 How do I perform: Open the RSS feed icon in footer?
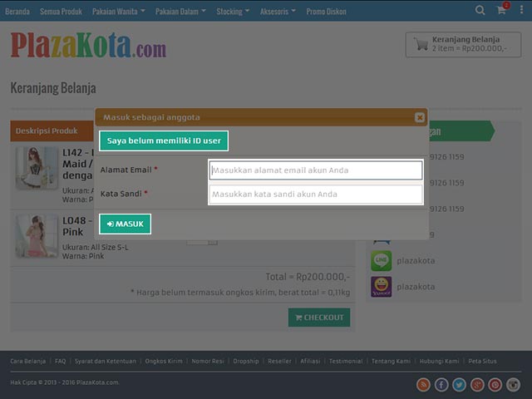click(x=423, y=384)
